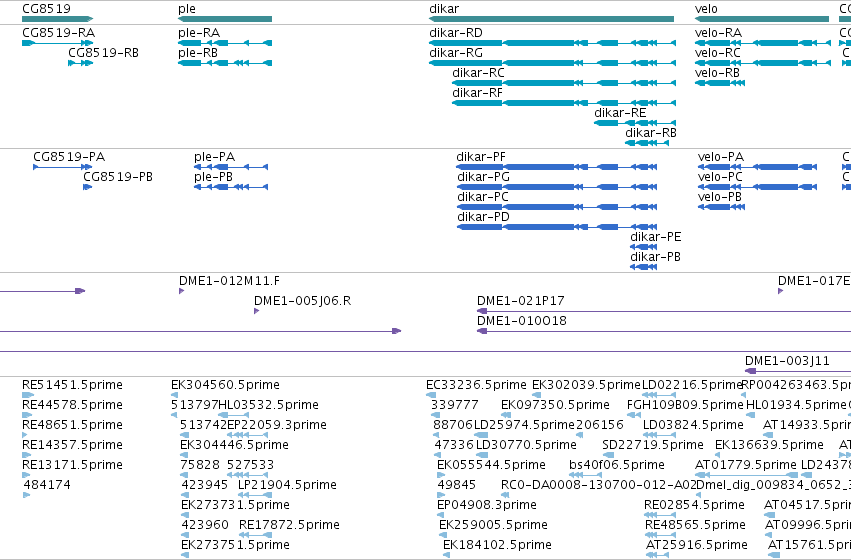
Task: Select CDS feature CG8519-PA
Action: pos(62,167)
